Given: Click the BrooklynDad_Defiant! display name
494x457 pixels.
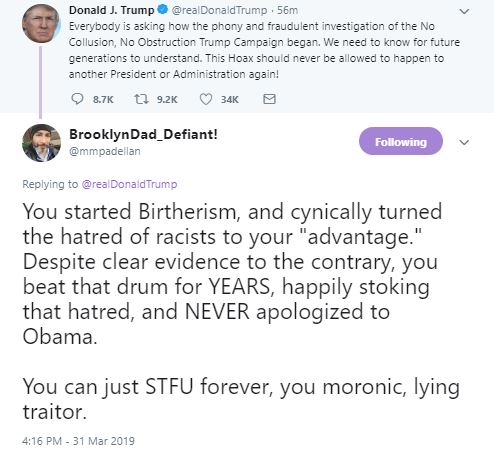Looking at the screenshot, I should pos(143,134).
